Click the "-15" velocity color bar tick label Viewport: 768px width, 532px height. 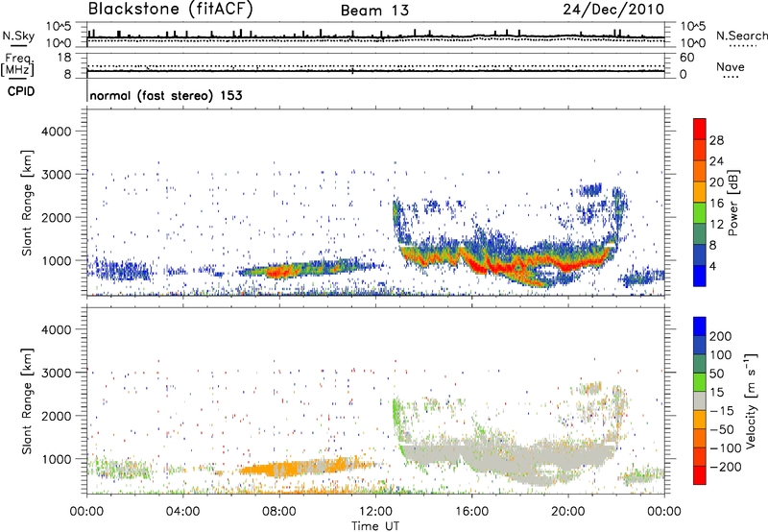click(722, 410)
